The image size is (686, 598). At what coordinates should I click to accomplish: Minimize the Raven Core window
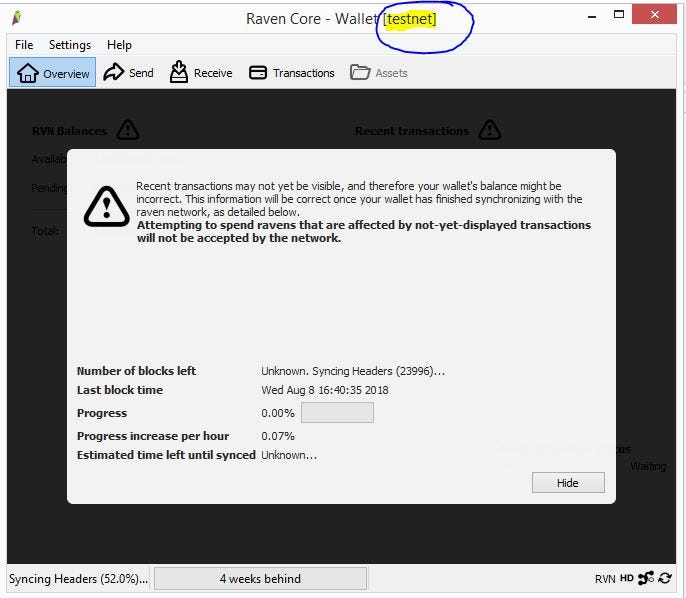pos(592,16)
